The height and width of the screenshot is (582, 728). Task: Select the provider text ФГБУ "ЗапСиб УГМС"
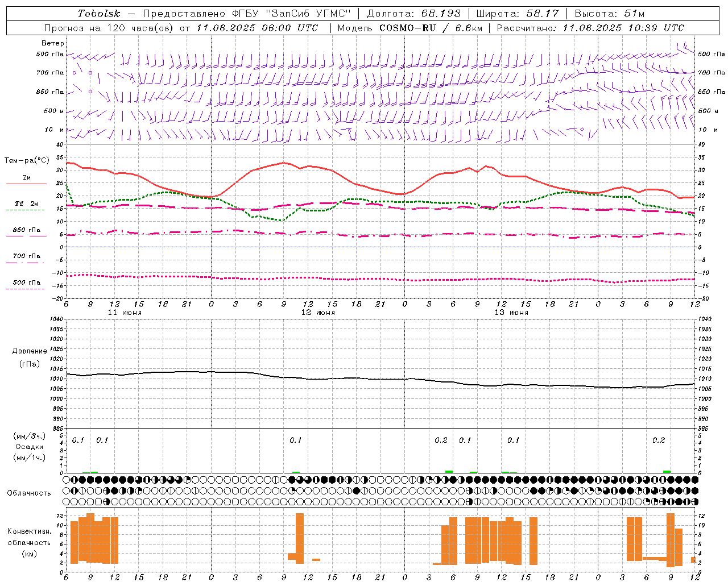292,14
